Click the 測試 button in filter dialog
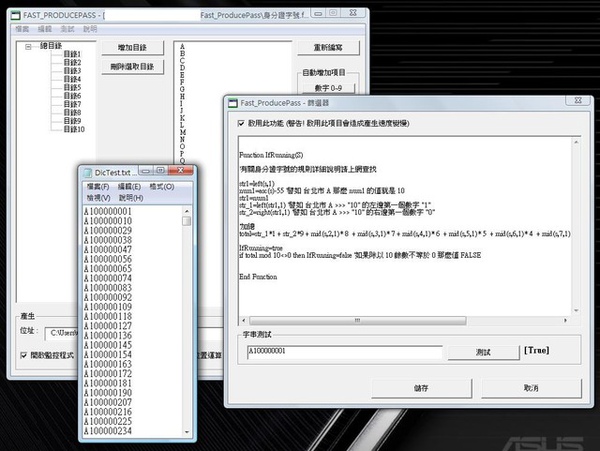600x451 pixels. click(x=483, y=352)
